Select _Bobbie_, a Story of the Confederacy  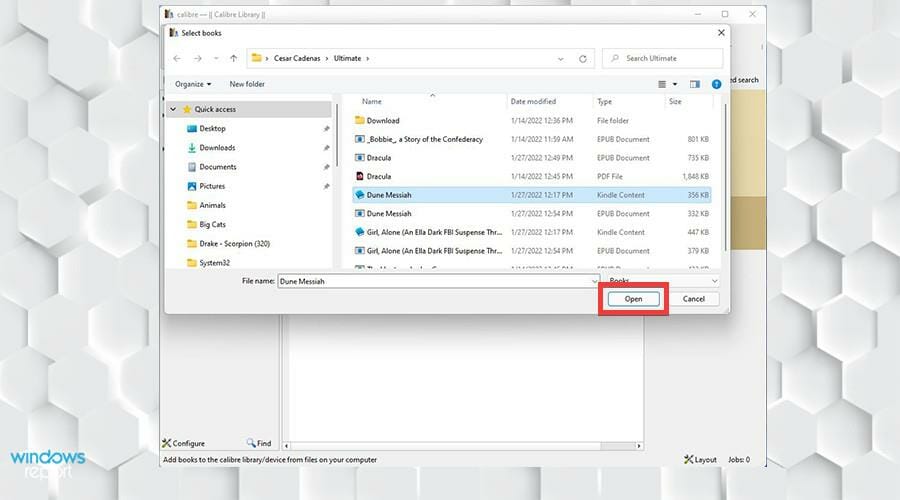531,139
